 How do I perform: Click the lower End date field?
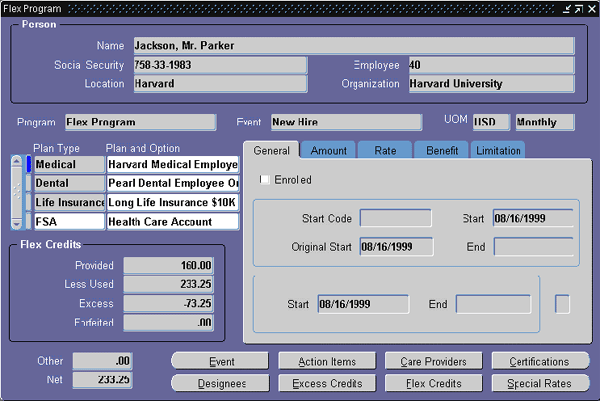click(493, 304)
